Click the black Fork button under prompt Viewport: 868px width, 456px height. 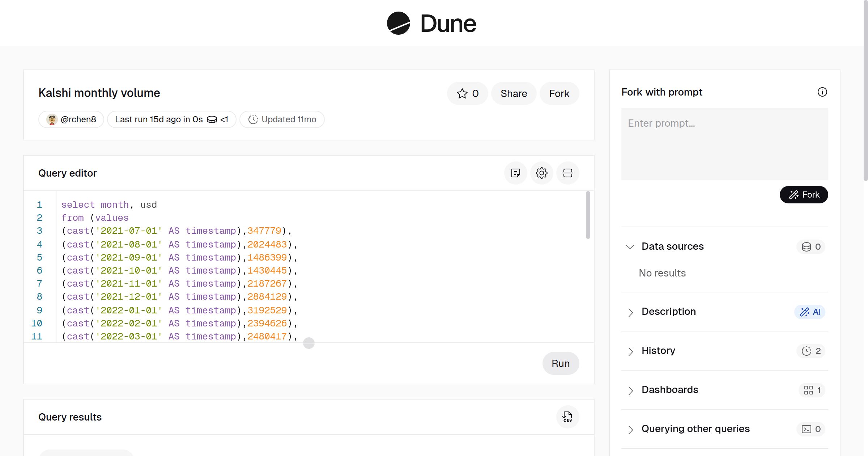(804, 195)
